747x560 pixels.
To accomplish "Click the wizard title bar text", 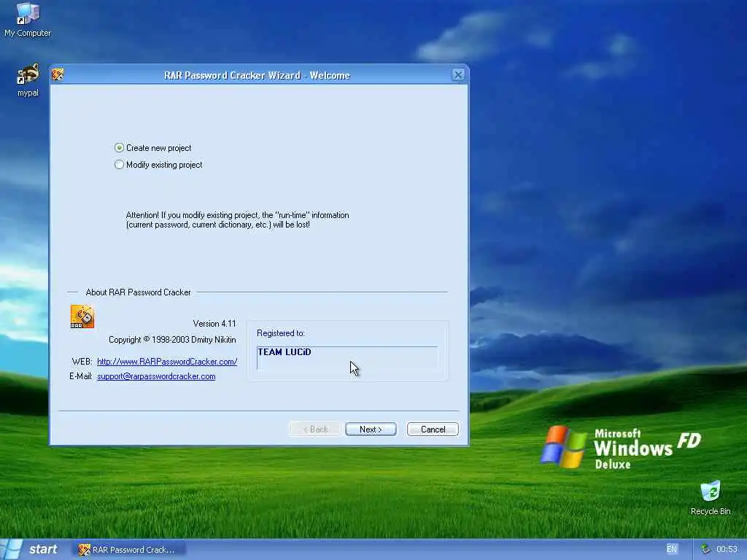I will click(x=257, y=75).
